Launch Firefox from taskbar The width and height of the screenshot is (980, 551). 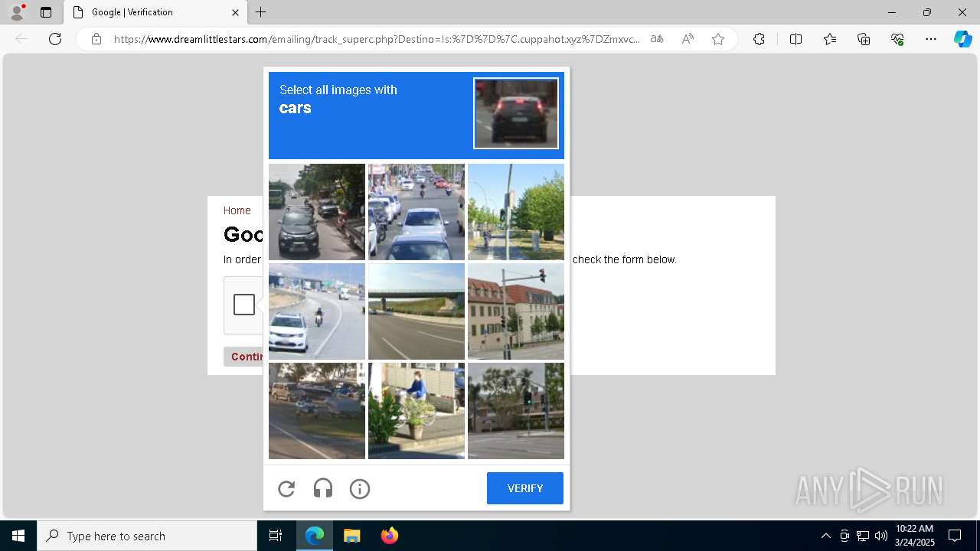coord(389,536)
